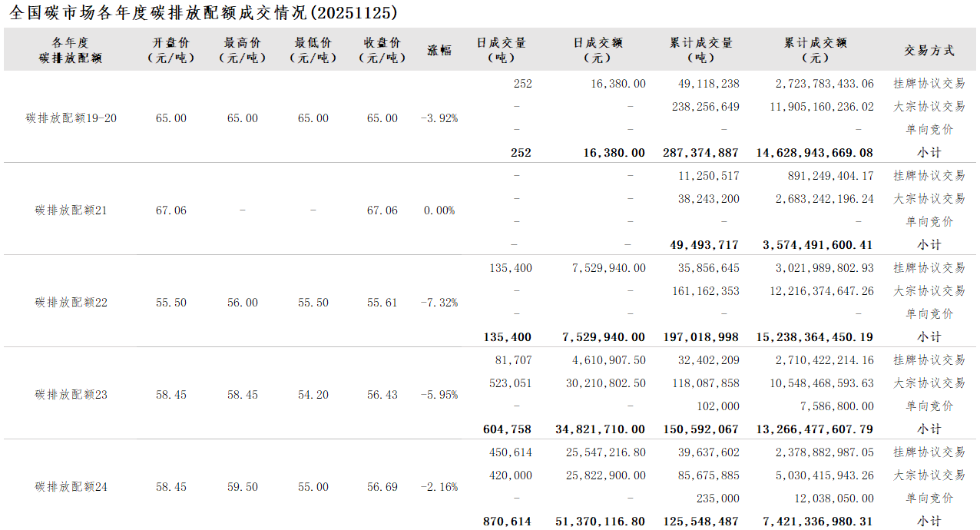
Task: Click the 54.20 lowest price cell
Action: coord(313,395)
